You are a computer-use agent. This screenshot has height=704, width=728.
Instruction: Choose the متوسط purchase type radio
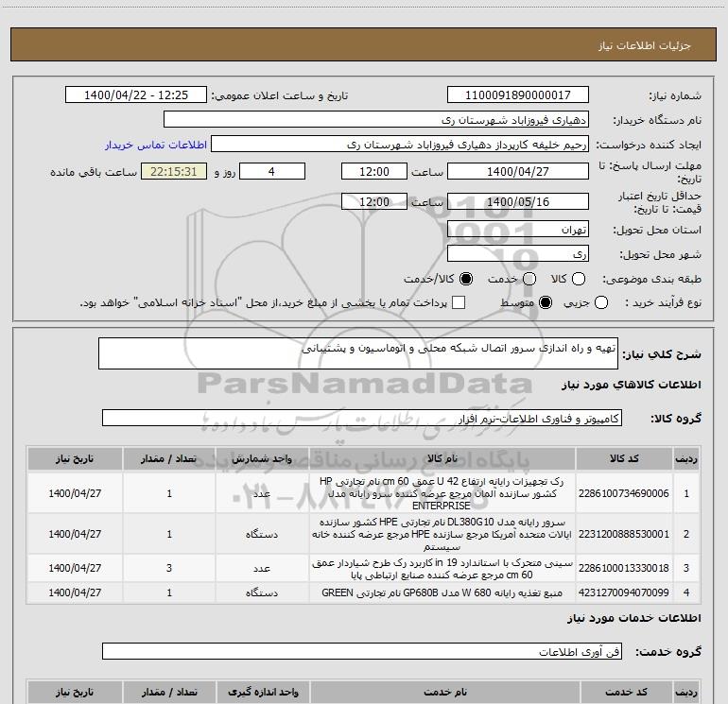point(546,302)
